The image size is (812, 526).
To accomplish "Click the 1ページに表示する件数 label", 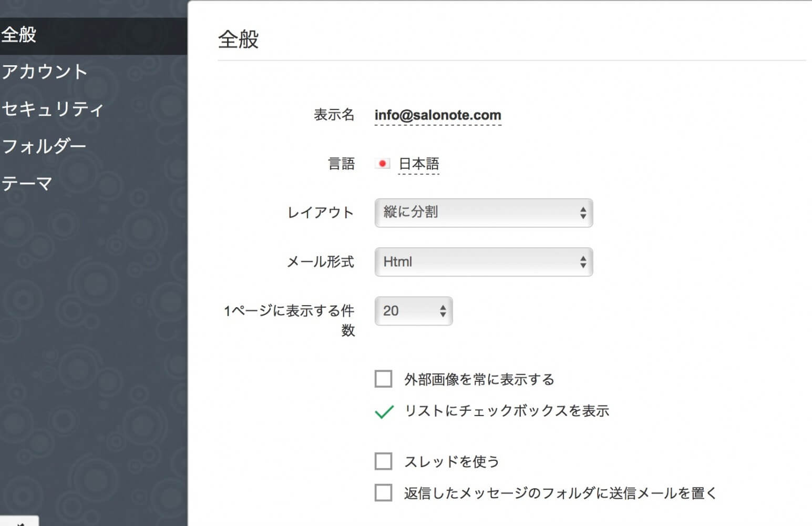I will click(x=290, y=320).
